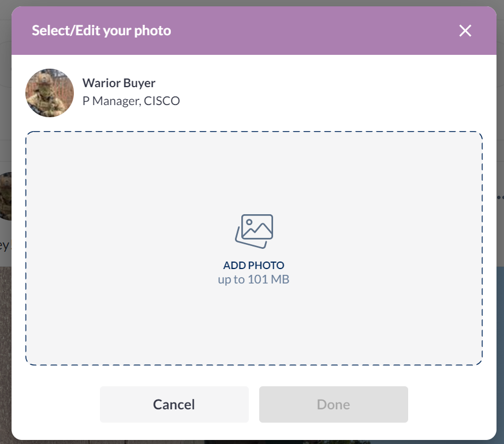Click the purple dialog header bar

(318, 31)
